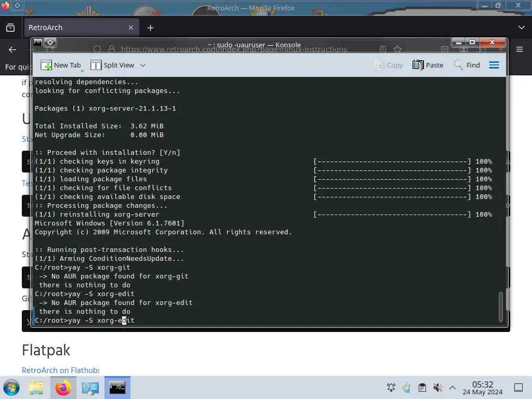Expand the hidden system tray arrow
This screenshot has width=532, height=399.
click(x=453, y=387)
